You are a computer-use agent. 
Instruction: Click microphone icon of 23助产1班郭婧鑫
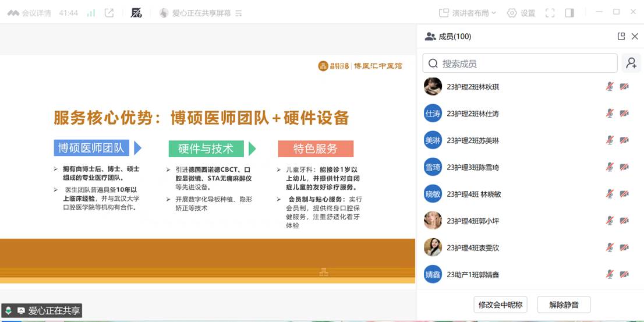click(610, 274)
